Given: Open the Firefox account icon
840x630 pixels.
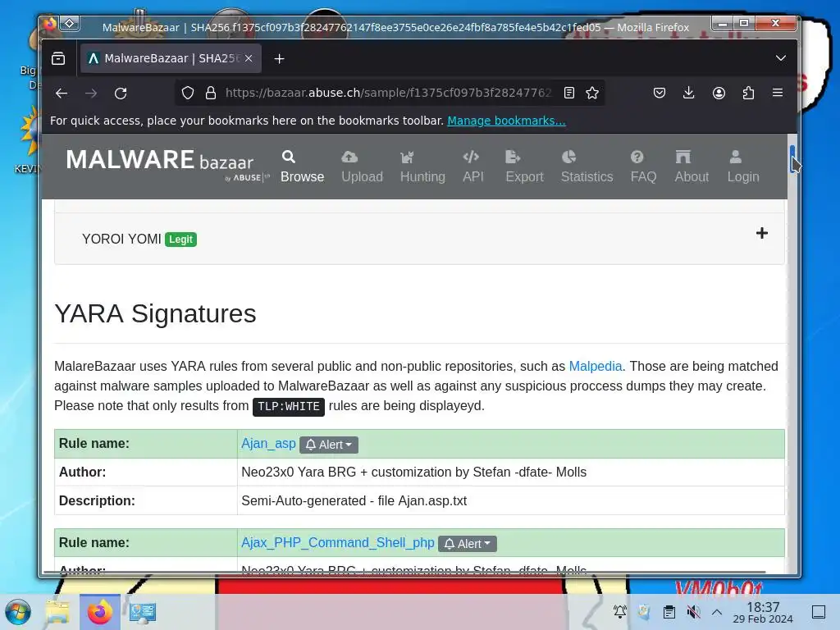Looking at the screenshot, I should click(719, 94).
